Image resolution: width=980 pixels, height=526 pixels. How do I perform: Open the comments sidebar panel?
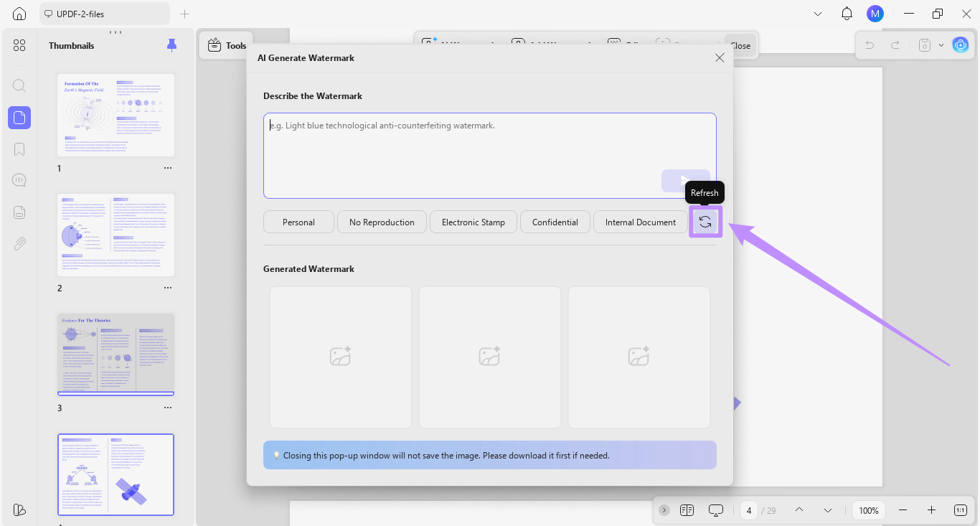click(x=19, y=180)
